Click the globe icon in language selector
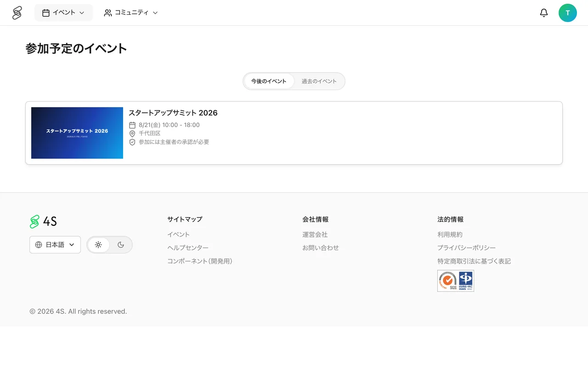Screen dimensions: 588x368 tap(39, 245)
